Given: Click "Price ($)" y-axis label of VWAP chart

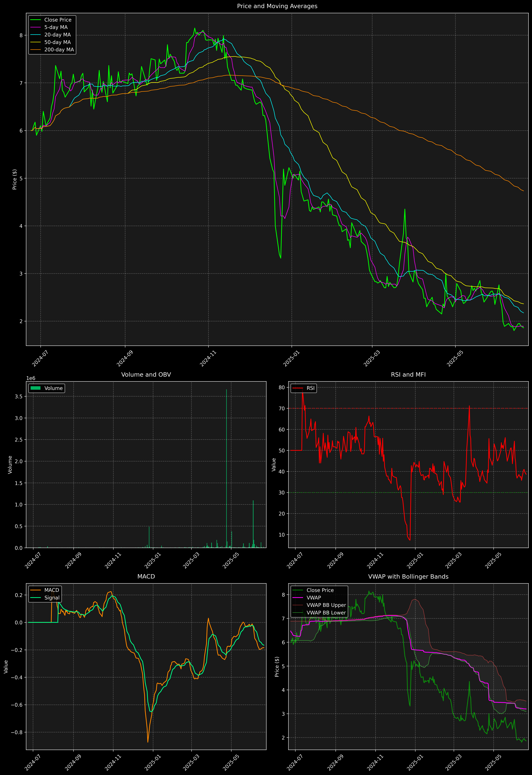Looking at the screenshot, I should (x=277, y=667).
